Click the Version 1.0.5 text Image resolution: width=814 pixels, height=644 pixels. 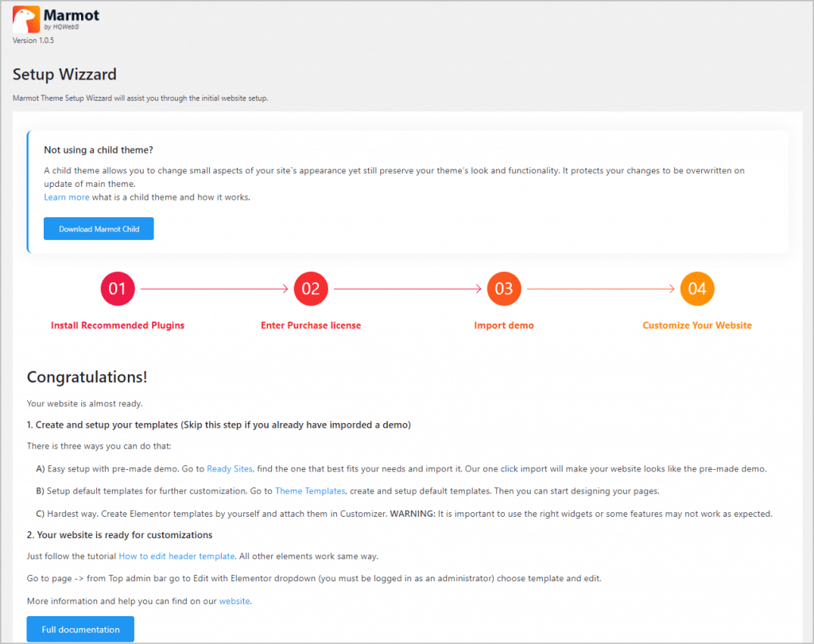pos(33,41)
